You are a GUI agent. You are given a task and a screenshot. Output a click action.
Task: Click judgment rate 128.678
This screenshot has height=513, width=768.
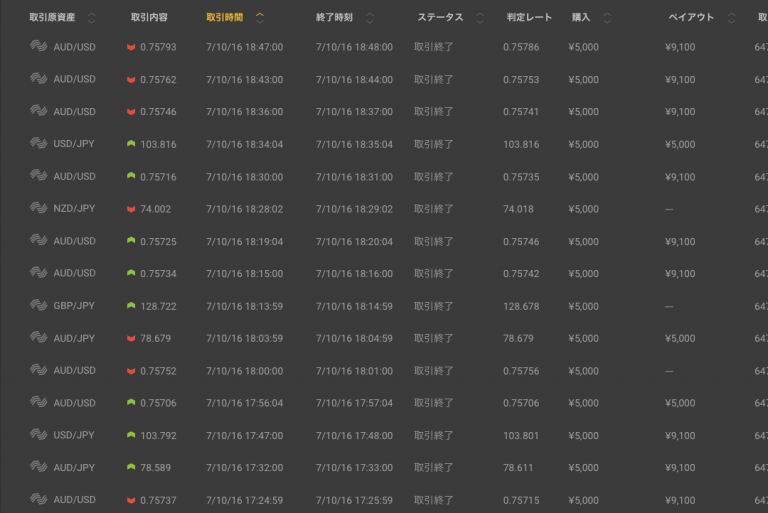tap(521, 306)
